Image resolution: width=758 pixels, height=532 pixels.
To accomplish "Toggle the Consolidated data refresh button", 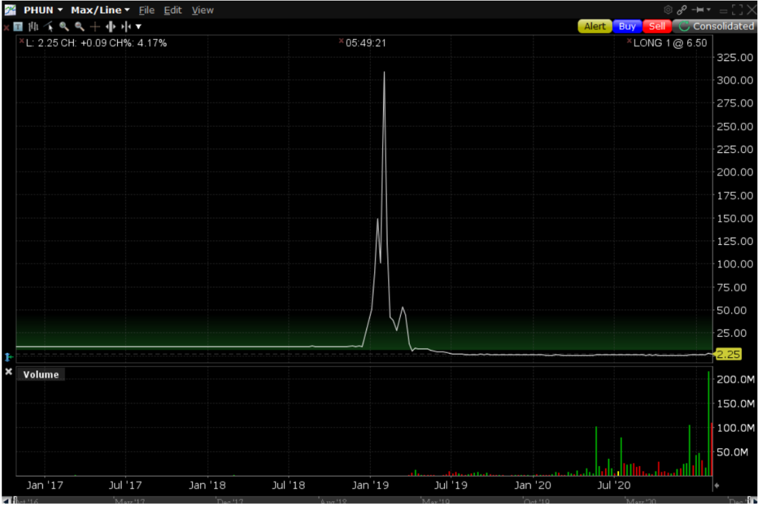I will pos(713,26).
